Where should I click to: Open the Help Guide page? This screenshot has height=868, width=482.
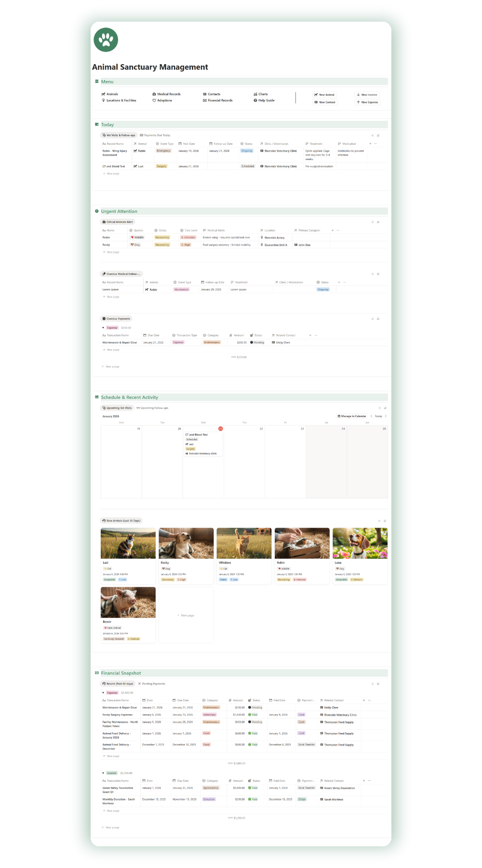[264, 100]
